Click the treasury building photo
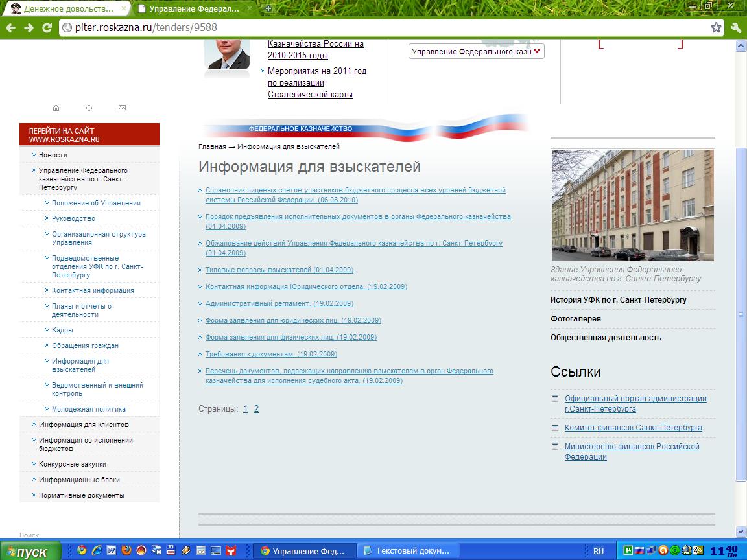The width and height of the screenshot is (747, 560). click(x=632, y=205)
